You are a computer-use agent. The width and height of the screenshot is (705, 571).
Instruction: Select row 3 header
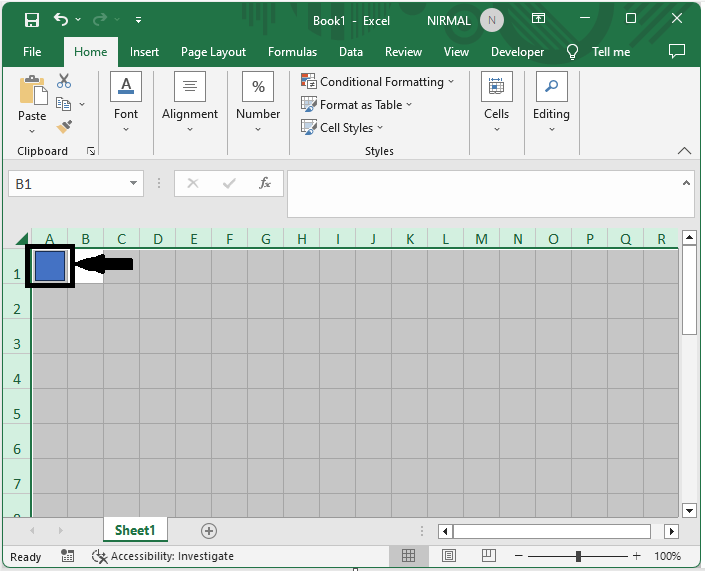click(17, 337)
